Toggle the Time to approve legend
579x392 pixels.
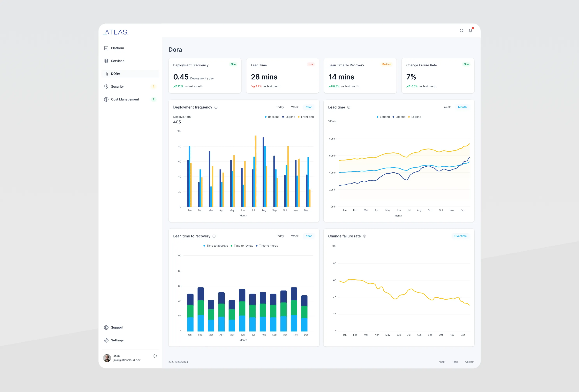click(x=215, y=246)
